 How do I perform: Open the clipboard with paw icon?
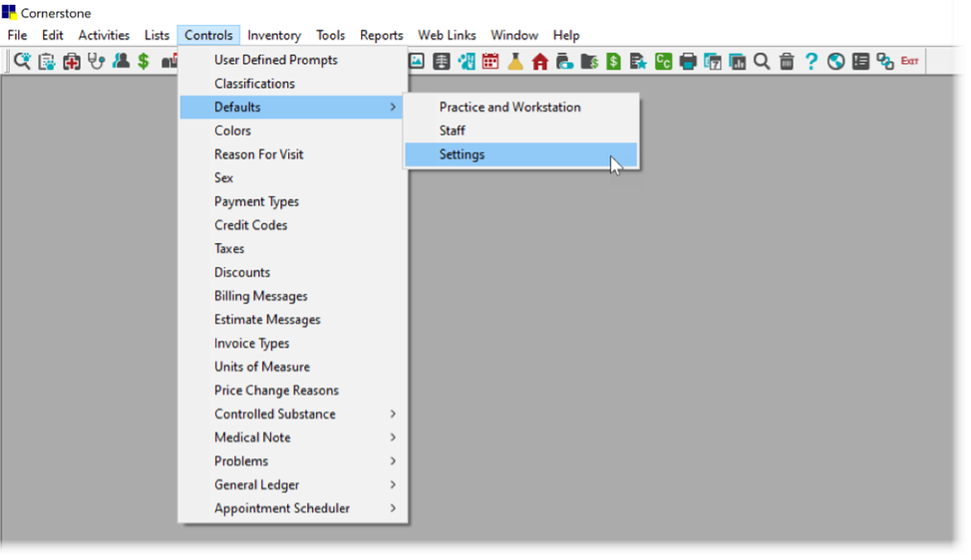pos(46,61)
